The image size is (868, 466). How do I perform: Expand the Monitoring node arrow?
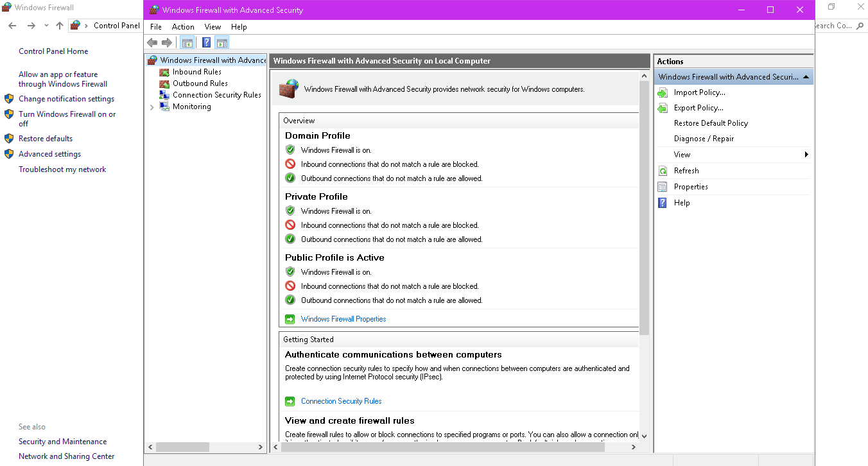pyautogui.click(x=152, y=107)
